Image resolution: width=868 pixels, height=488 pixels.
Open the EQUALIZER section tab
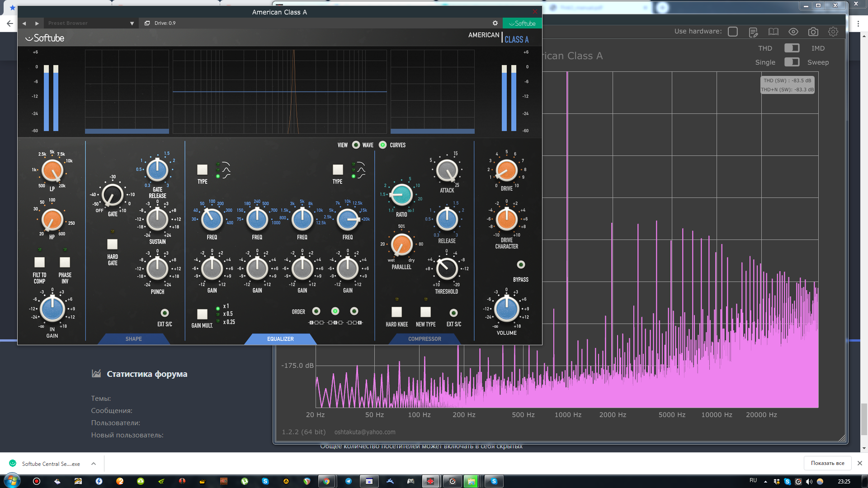click(280, 339)
